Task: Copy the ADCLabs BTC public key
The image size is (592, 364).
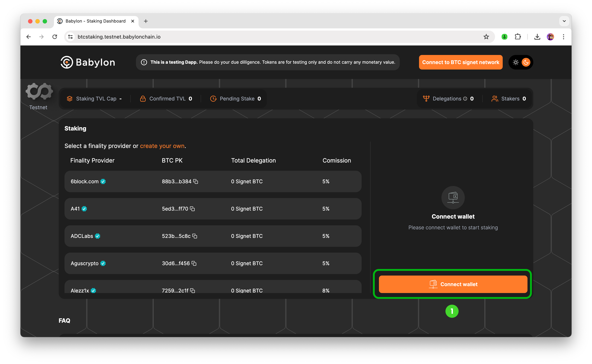Action: click(195, 236)
